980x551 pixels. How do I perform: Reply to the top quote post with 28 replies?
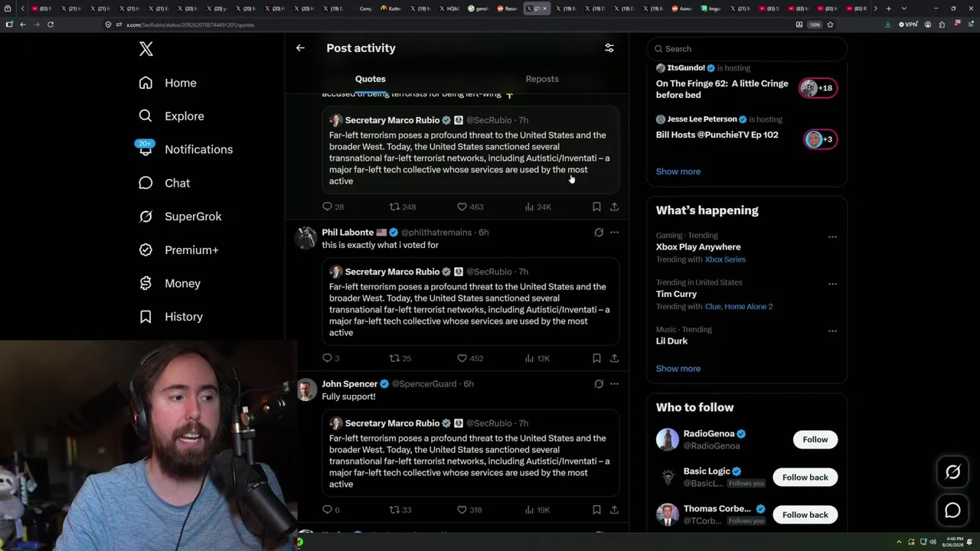[x=334, y=207]
